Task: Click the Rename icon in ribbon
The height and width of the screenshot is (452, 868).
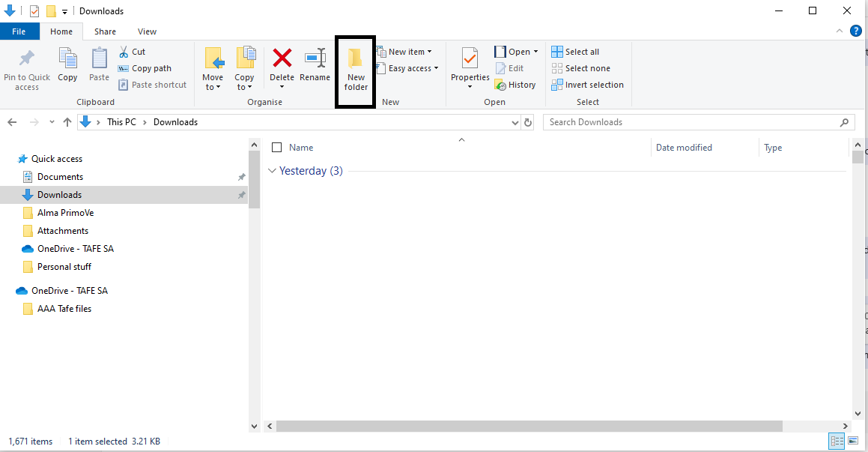Action: (315, 59)
